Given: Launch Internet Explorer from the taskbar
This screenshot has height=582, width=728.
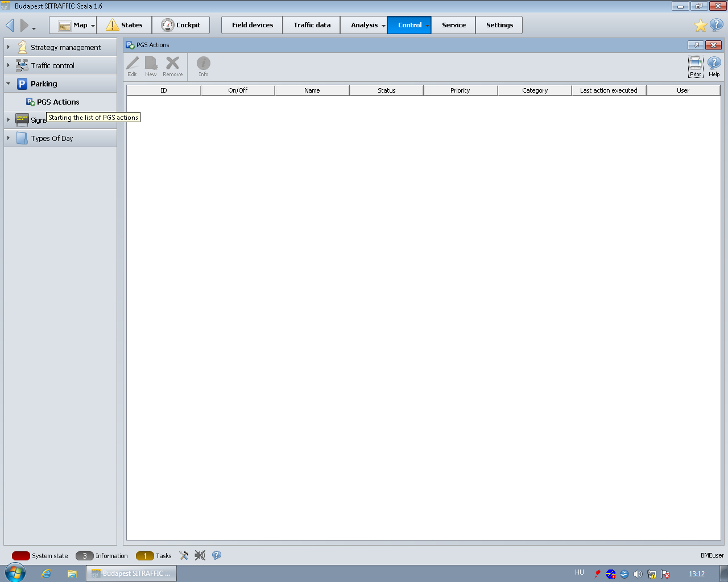Looking at the screenshot, I should pyautogui.click(x=46, y=573).
